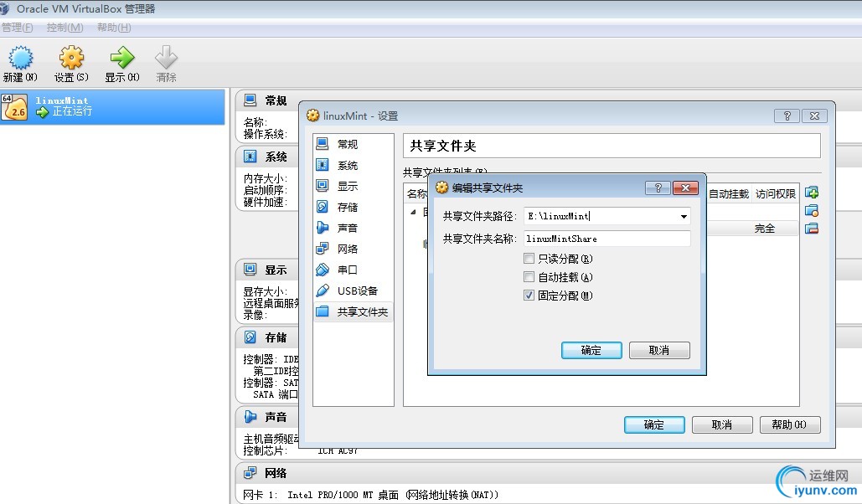Click 网络 section header in details pane
This screenshot has width=862, height=504.
pos(276,473)
